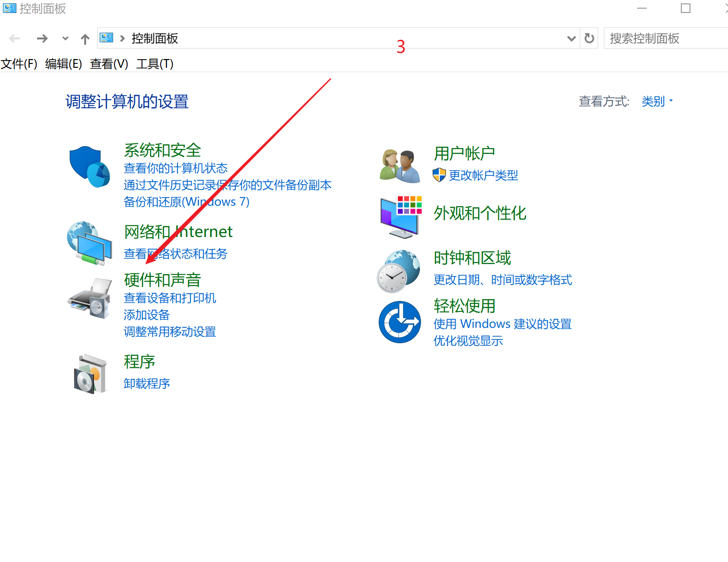Open the 文件(F) menu

click(x=19, y=64)
